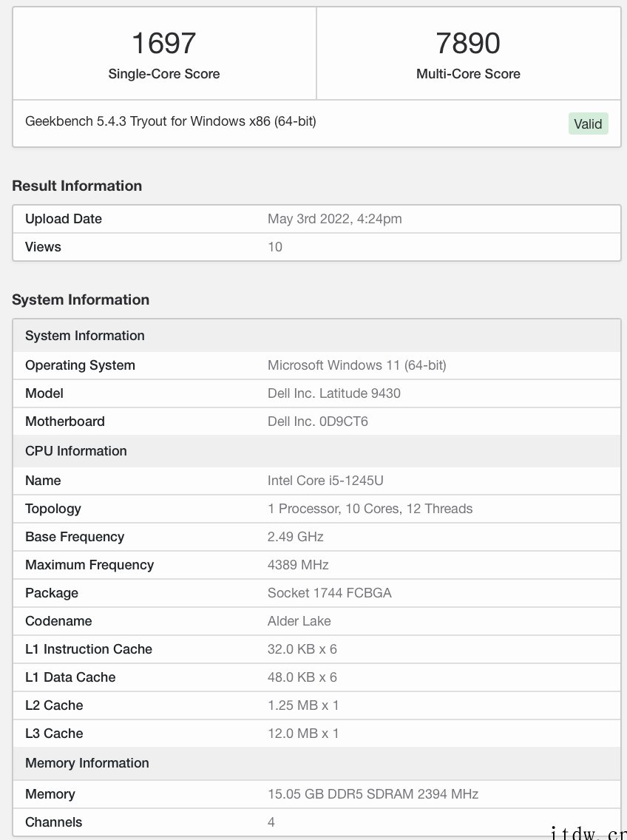
Task: Click 15.05 GB DDR5 SDRAM 2394 MHz value
Action: pyautogui.click(x=373, y=794)
